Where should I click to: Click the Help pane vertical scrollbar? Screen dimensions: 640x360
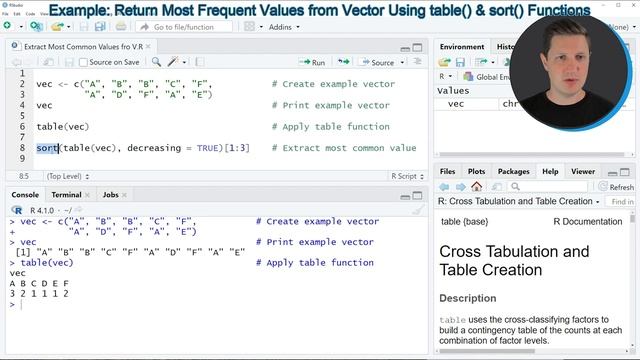pyautogui.click(x=633, y=219)
